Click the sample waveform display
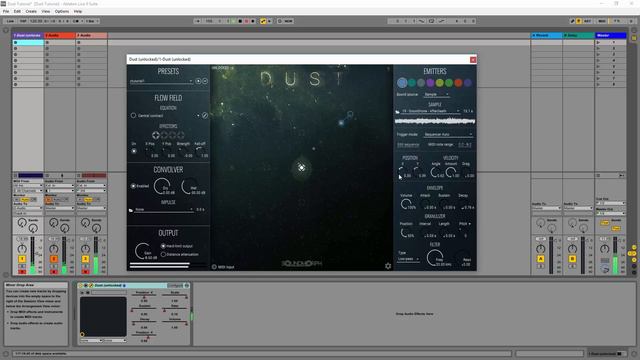 coord(435,121)
